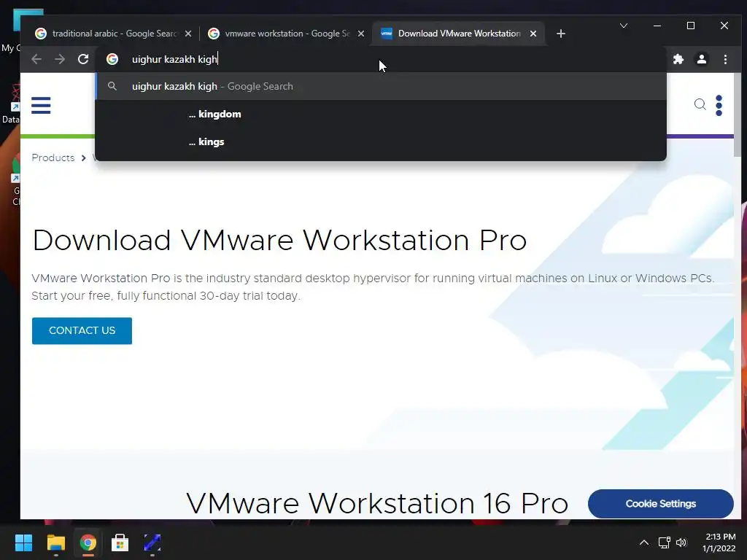Expand the tab search chevron
Viewport: 747px width, 560px height.
[x=624, y=26]
